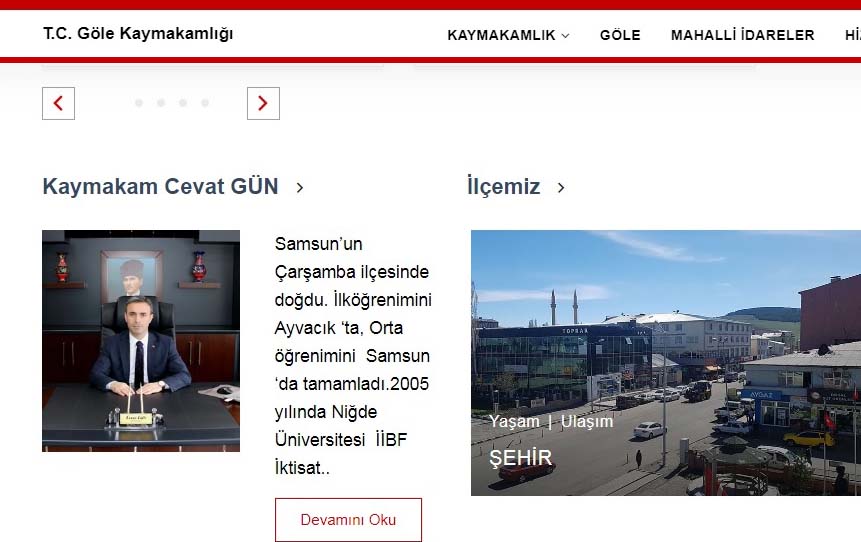Open the Kaymakam portrait photo
The height and width of the screenshot is (542, 861).
tap(141, 341)
